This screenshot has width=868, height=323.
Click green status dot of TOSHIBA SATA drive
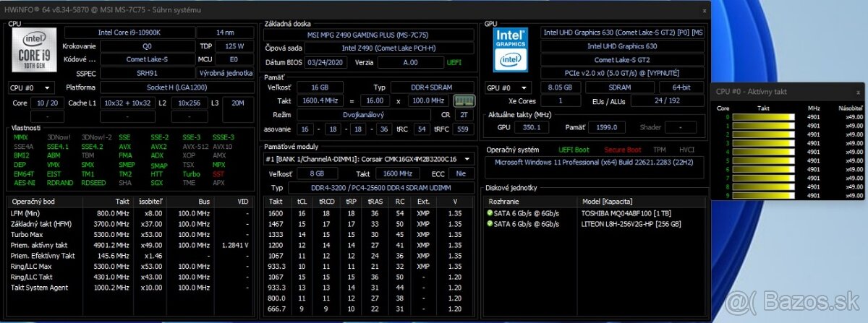tap(490, 214)
